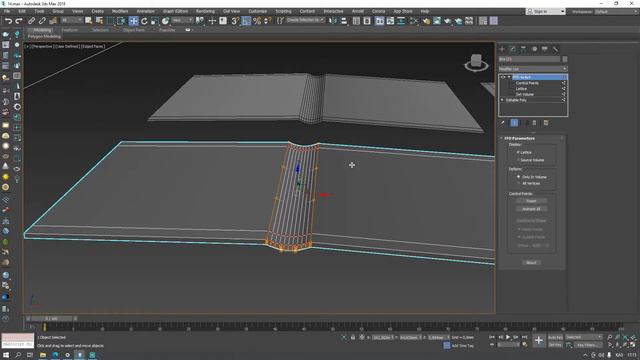The height and width of the screenshot is (360, 640).
Task: Enable the Source Volume checkbox
Action: pos(518,160)
